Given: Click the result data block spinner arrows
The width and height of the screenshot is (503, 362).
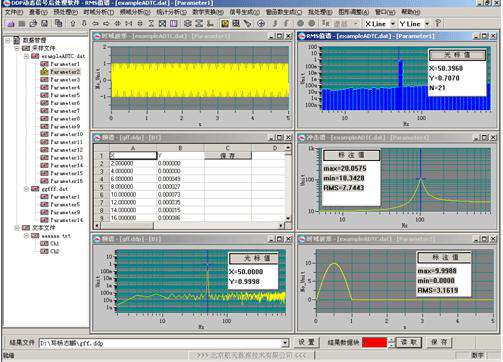Looking at the screenshot, I should 392,342.
